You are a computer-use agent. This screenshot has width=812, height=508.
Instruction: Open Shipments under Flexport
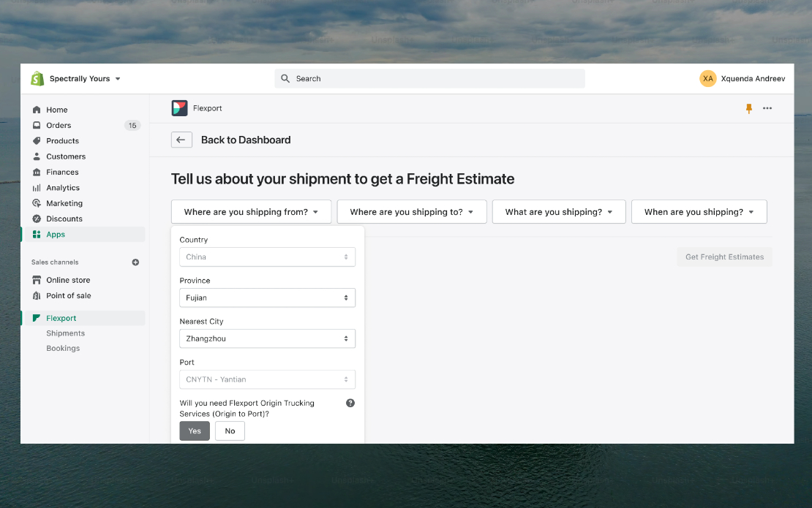[65, 333]
